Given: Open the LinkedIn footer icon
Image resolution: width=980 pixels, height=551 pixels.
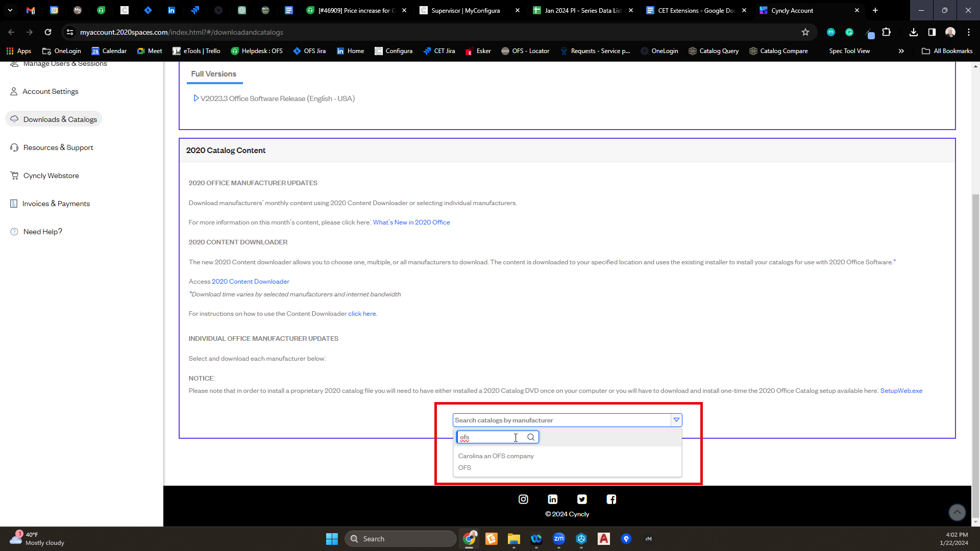Looking at the screenshot, I should [x=552, y=499].
